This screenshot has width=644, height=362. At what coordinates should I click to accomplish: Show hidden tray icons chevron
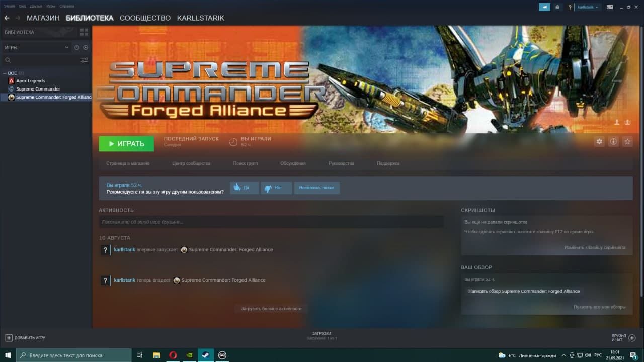coord(564,355)
